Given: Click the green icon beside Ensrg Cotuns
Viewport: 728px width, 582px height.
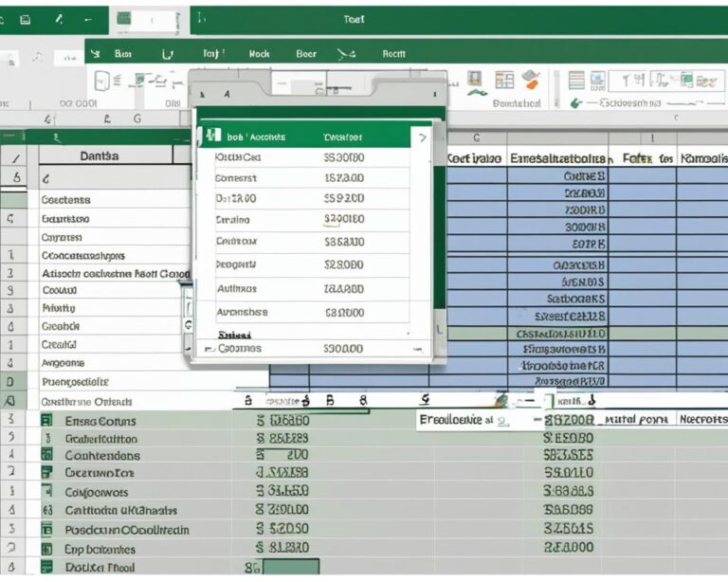Looking at the screenshot, I should 45,420.
